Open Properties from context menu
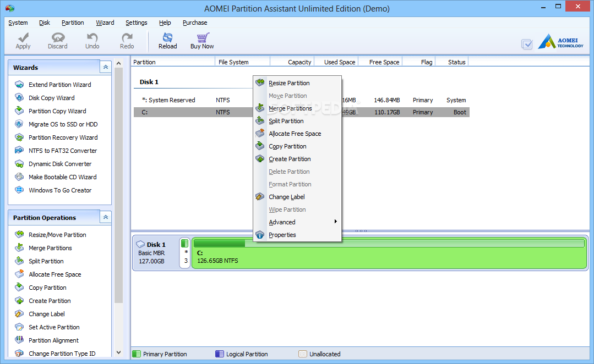 pos(297,235)
